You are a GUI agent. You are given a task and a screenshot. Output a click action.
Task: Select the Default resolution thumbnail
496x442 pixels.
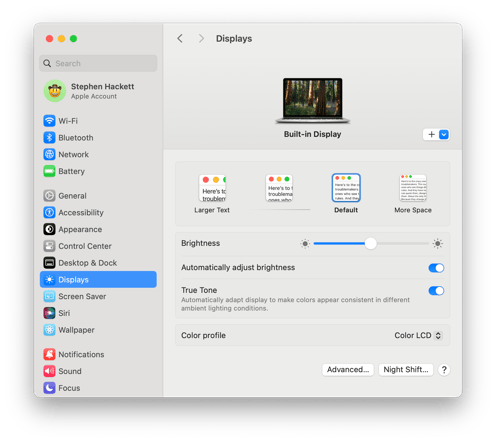point(346,188)
